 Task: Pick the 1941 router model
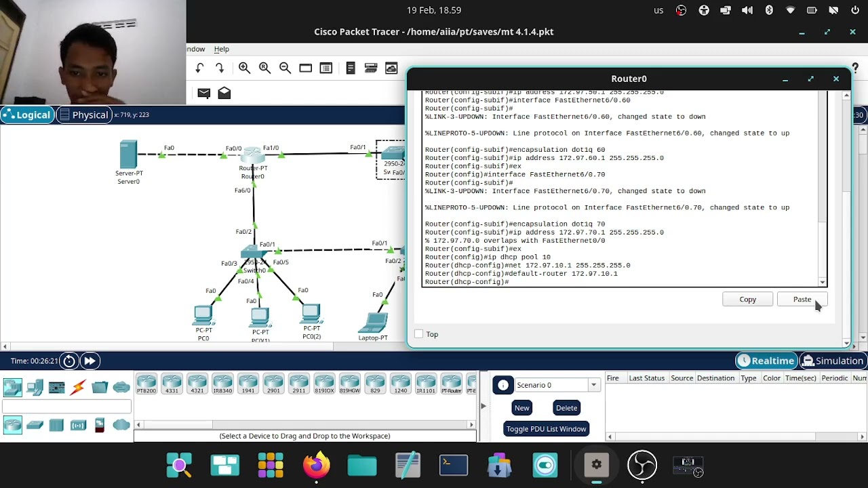248,384
